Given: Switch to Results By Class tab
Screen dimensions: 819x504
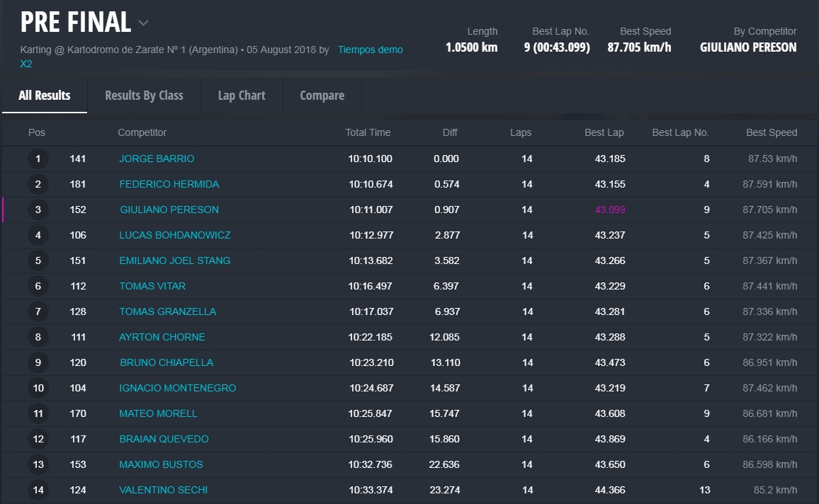Looking at the screenshot, I should coord(144,96).
